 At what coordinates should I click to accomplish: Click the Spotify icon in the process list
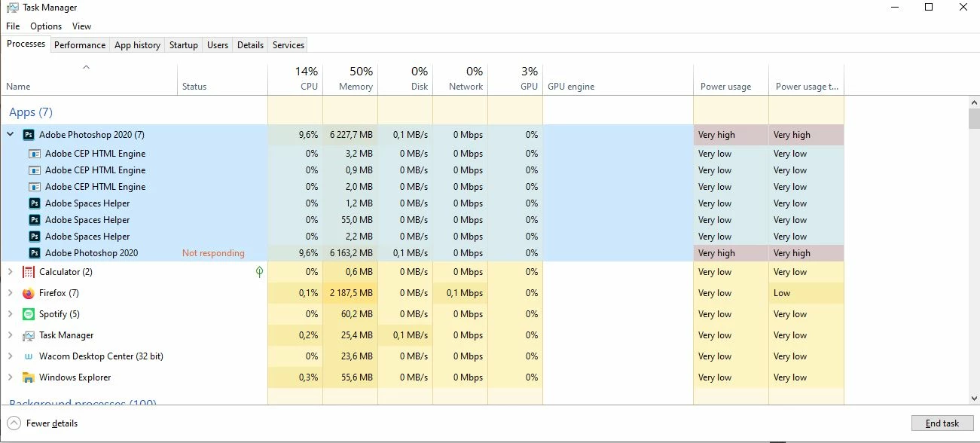click(x=29, y=314)
